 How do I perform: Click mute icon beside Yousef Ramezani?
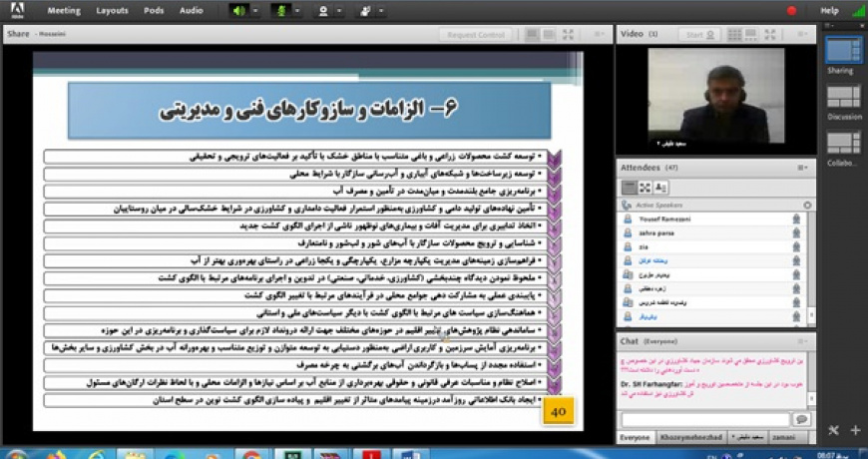pos(796,220)
